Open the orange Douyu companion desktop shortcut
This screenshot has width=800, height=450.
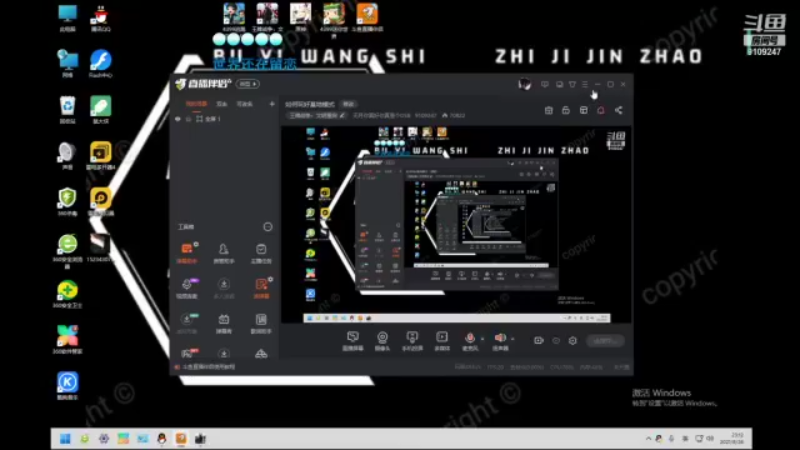tap(367, 17)
